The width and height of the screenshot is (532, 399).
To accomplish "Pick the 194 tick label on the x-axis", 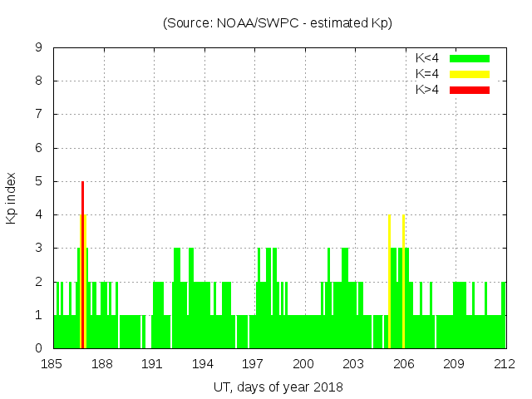I will (x=203, y=364).
